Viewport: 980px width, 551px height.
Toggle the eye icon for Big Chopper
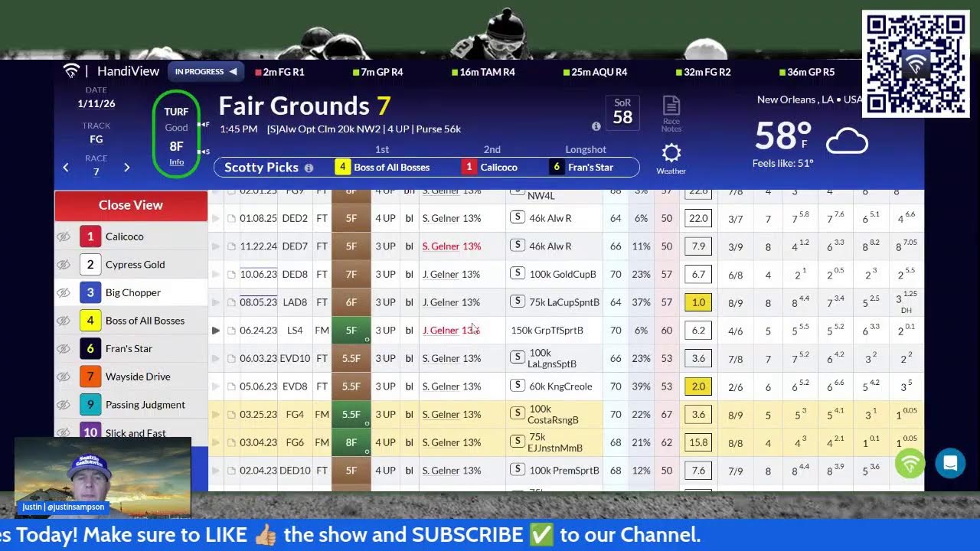[x=64, y=292]
